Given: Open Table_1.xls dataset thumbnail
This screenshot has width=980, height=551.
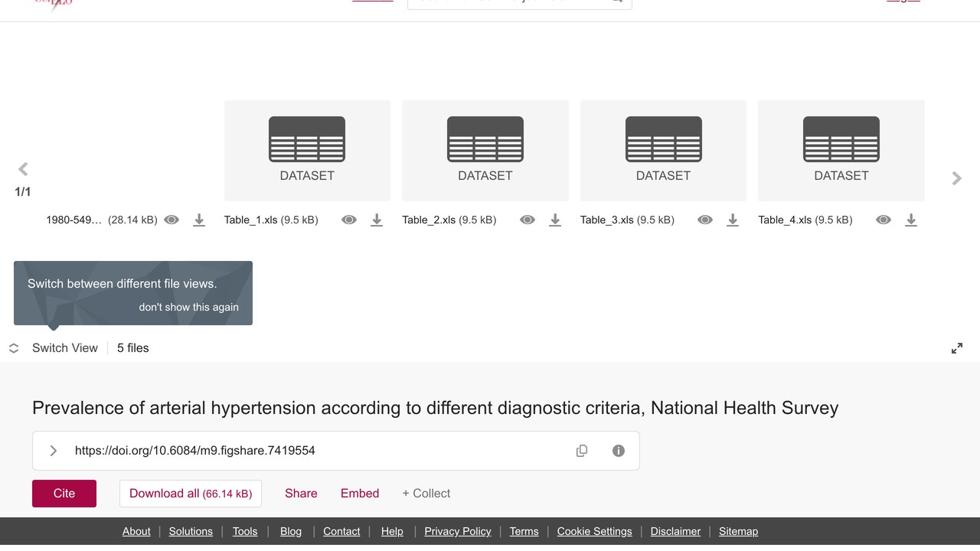Looking at the screenshot, I should pyautogui.click(x=307, y=150).
